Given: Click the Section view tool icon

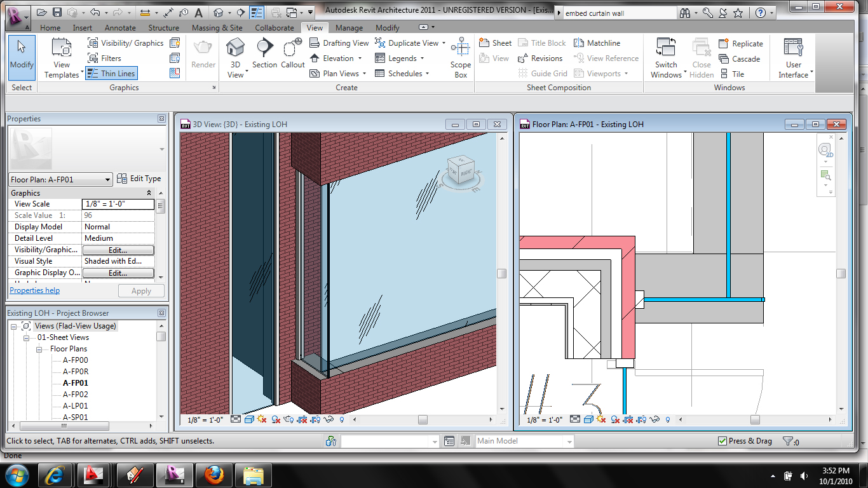Looking at the screenshot, I should [x=264, y=49].
